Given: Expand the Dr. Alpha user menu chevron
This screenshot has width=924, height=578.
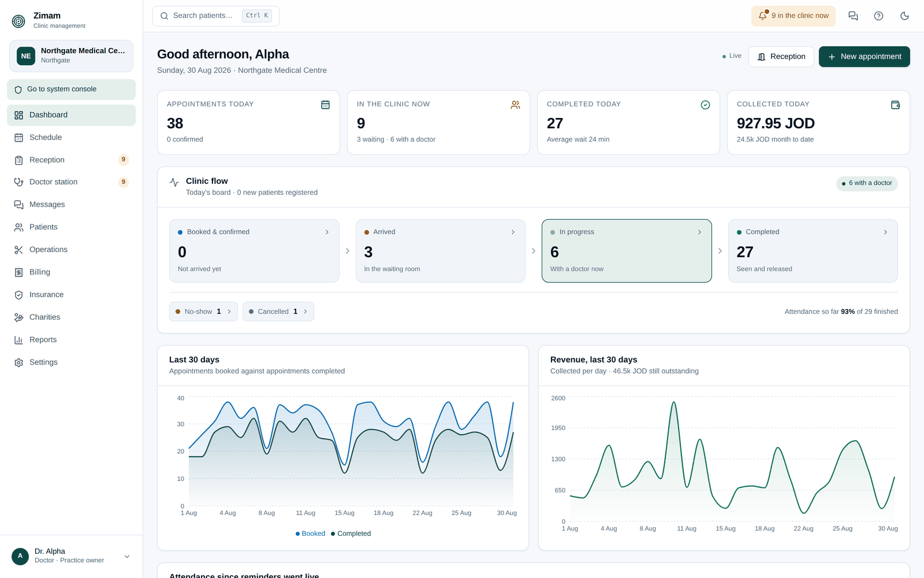Looking at the screenshot, I should [x=127, y=557].
